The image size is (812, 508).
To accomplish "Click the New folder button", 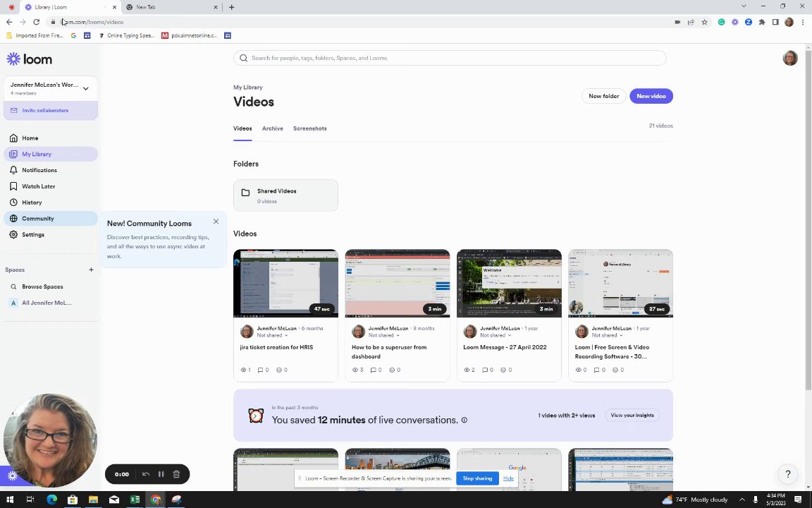I will (603, 96).
